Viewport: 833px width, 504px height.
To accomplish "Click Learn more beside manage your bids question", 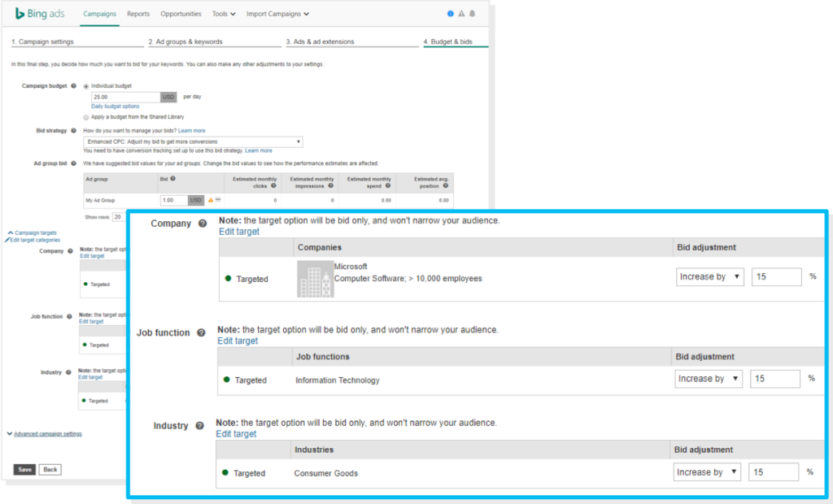I will tap(192, 131).
